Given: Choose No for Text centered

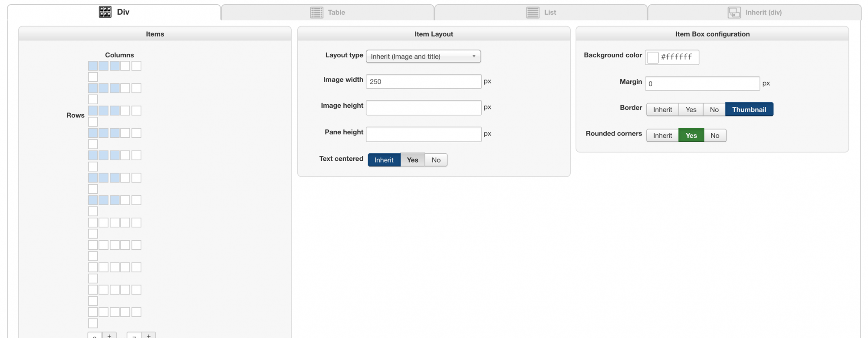Looking at the screenshot, I should click(436, 160).
